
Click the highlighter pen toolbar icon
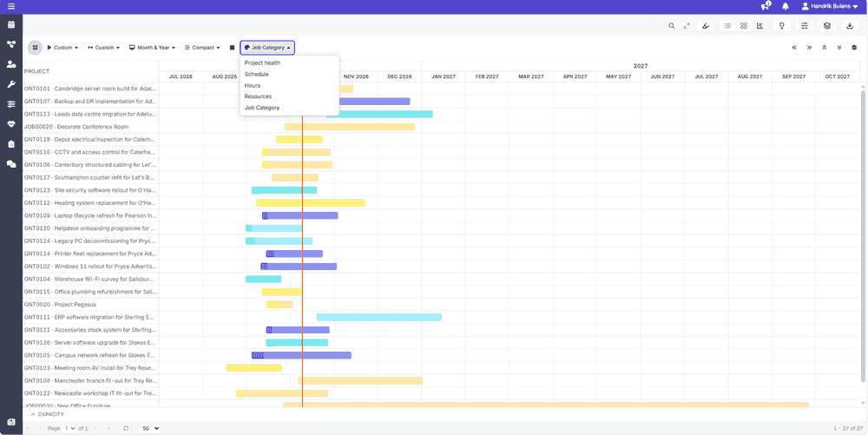click(705, 25)
